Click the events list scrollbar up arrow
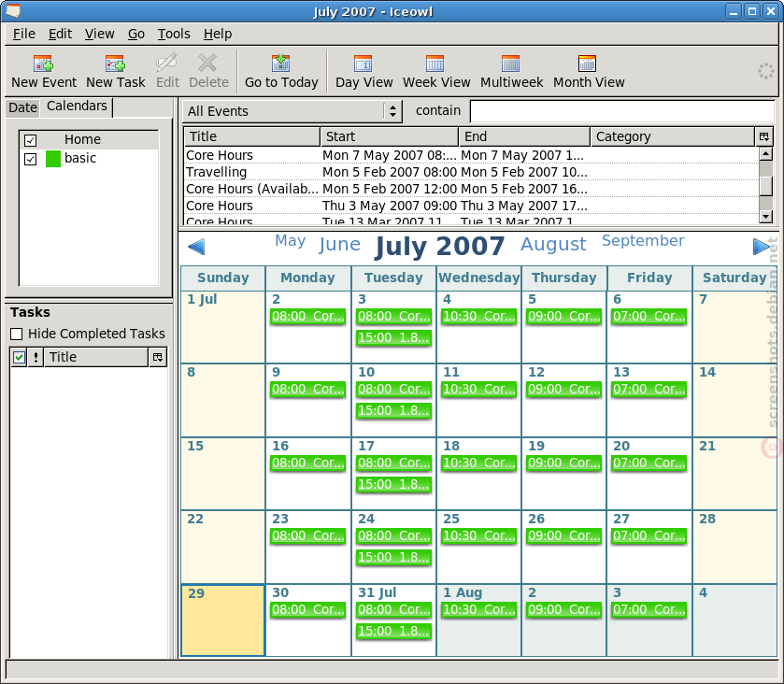Screen dimensions: 784x684 tap(765, 154)
